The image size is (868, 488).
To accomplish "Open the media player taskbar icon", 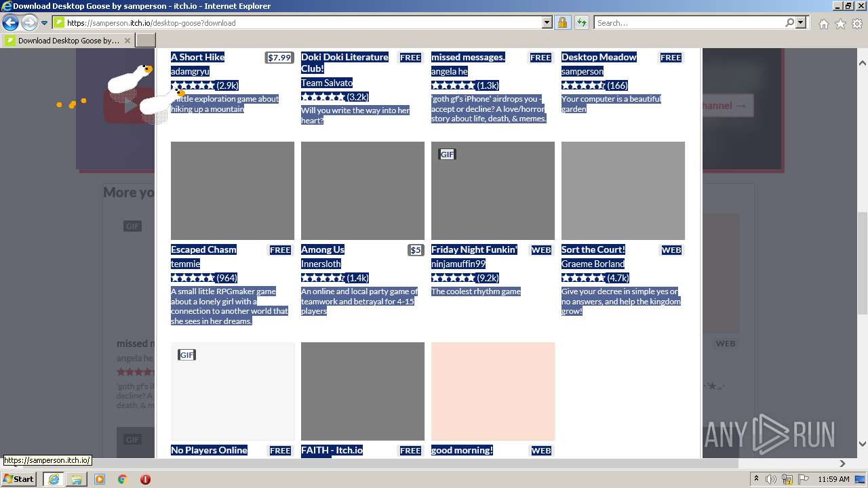I will (x=100, y=479).
